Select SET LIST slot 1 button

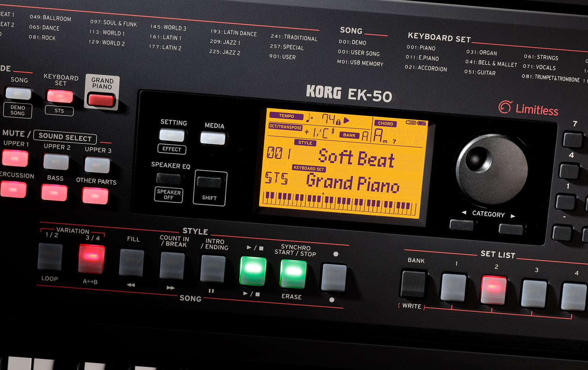click(453, 287)
